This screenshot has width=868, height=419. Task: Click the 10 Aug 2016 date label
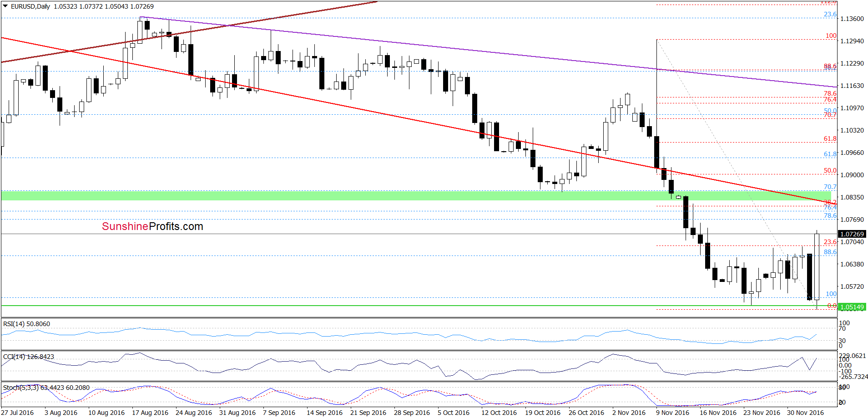106,413
